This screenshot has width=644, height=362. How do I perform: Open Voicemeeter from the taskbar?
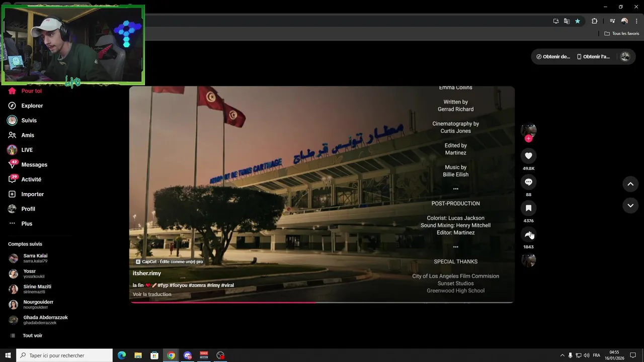coord(204,355)
